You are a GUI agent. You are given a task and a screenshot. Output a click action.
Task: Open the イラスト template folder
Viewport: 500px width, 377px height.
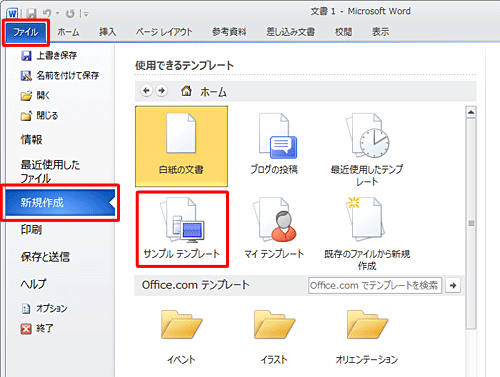click(274, 337)
